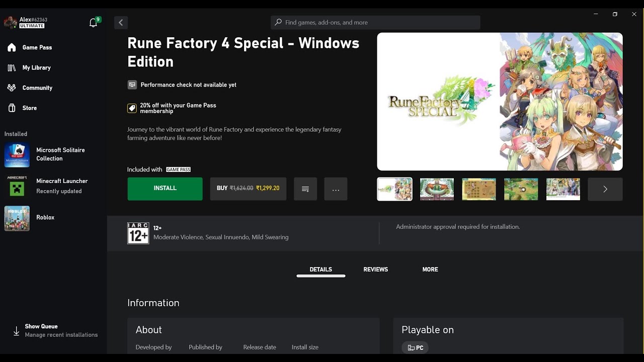The height and width of the screenshot is (362, 644).
Task: Click the Game Pass home icon
Action: click(x=12, y=47)
